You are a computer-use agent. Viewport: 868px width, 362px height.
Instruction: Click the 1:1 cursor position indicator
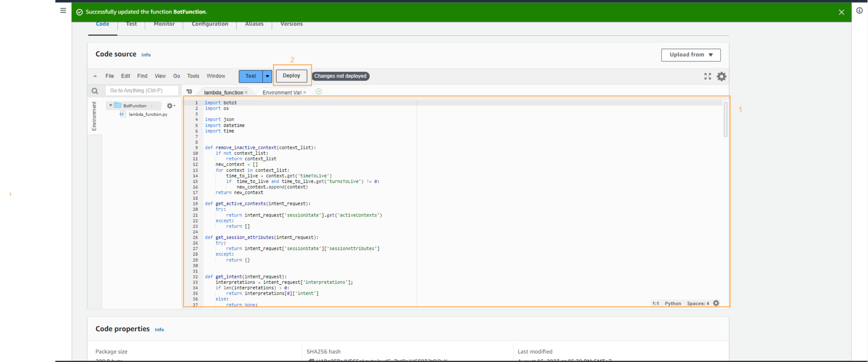pos(655,304)
